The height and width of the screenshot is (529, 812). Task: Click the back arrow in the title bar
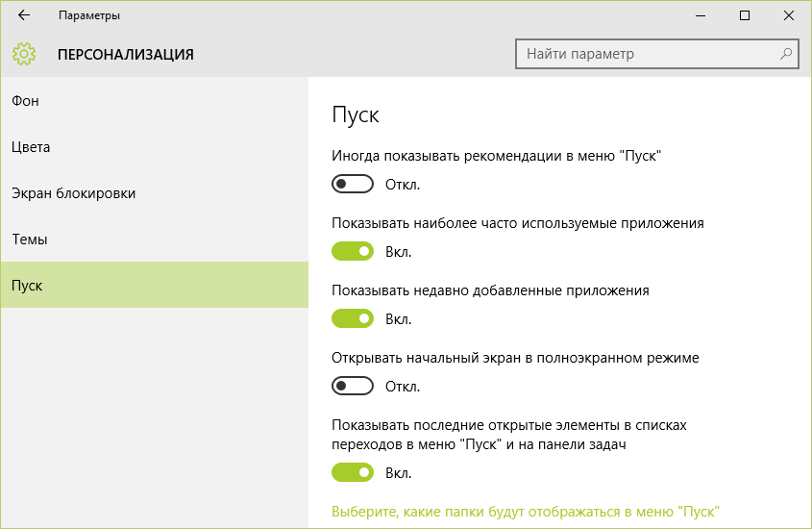click(x=24, y=16)
